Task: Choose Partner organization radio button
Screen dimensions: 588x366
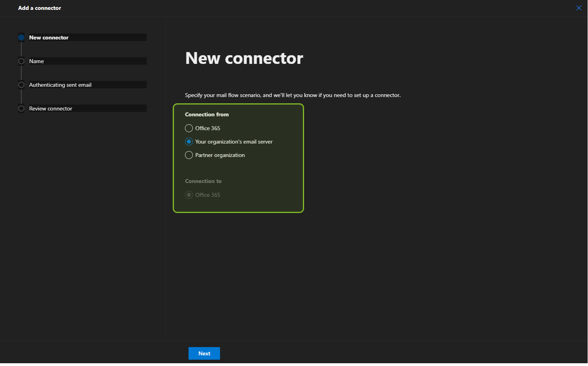Action: [189, 155]
